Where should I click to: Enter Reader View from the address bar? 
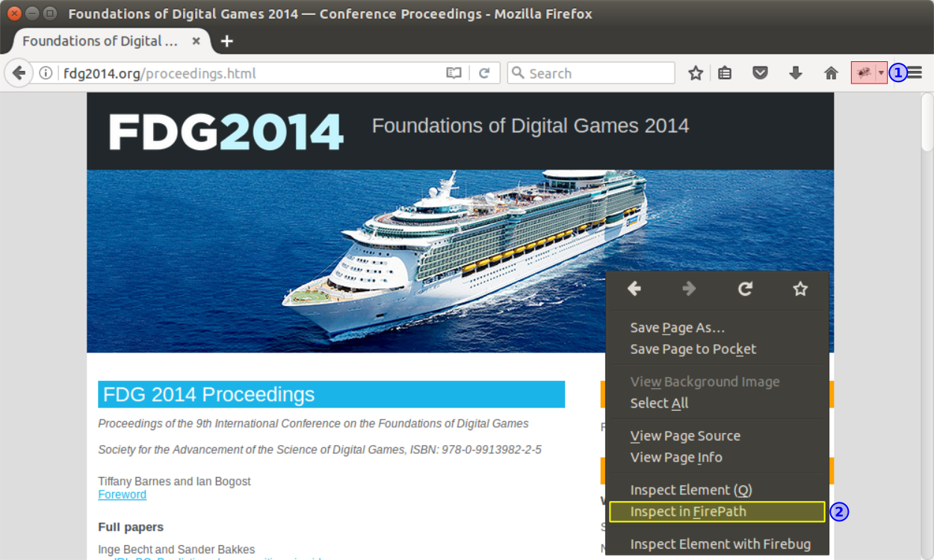(x=454, y=73)
